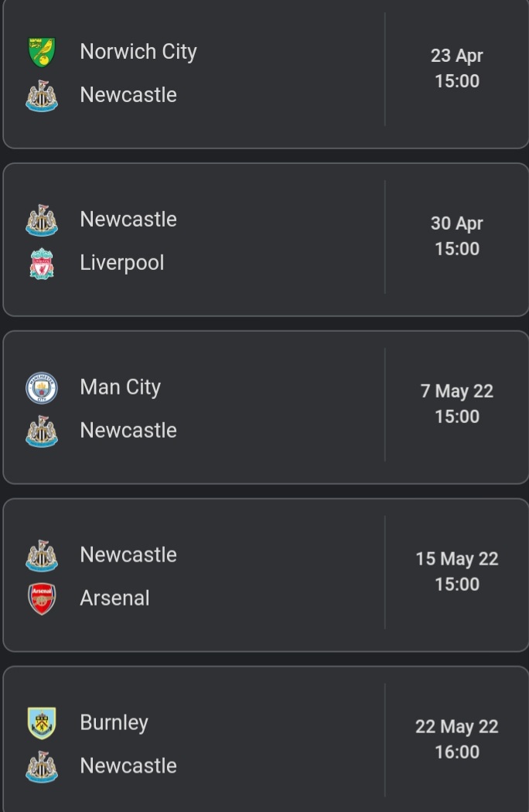Select Newcastle name in the Liverpool fixture

[x=128, y=220]
